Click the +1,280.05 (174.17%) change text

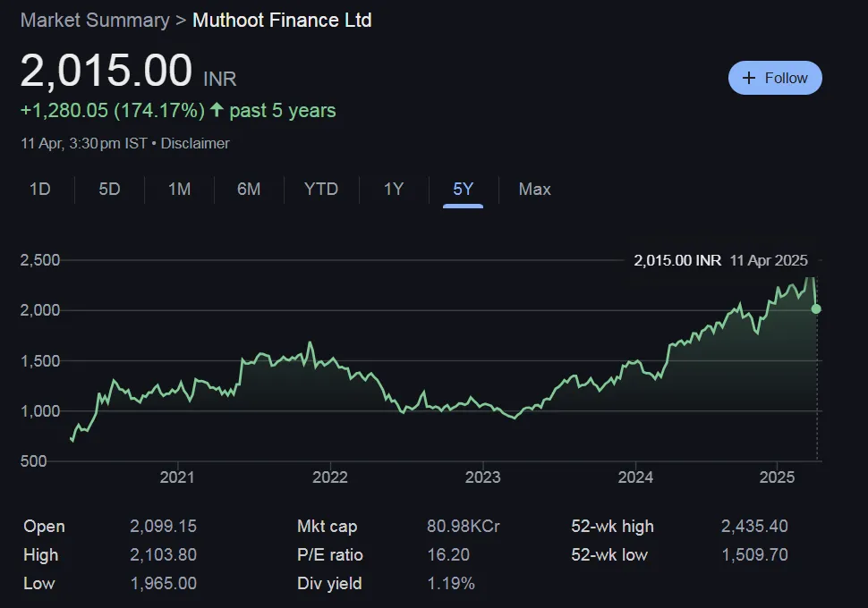tap(113, 111)
